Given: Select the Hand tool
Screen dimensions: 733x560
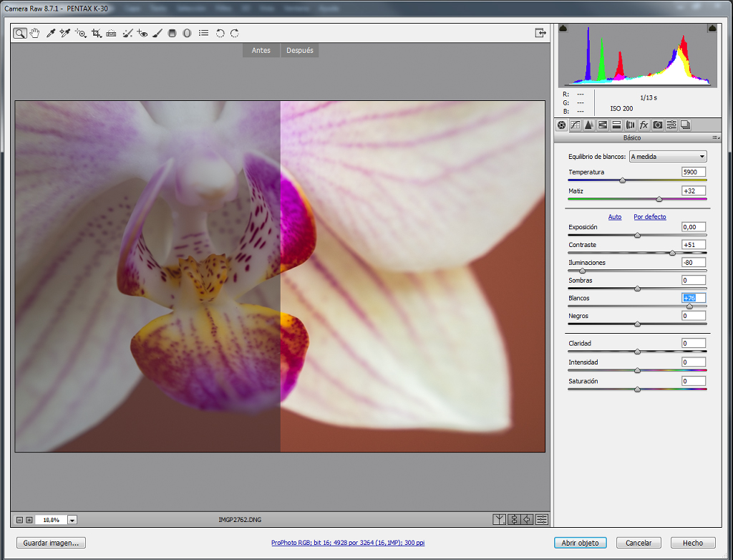Looking at the screenshot, I should coord(34,33).
